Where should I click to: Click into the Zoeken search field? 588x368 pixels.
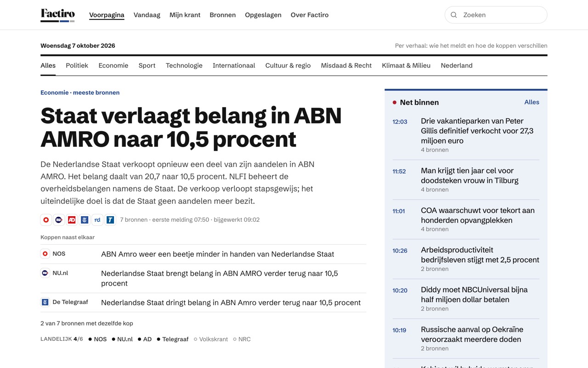coord(496,15)
